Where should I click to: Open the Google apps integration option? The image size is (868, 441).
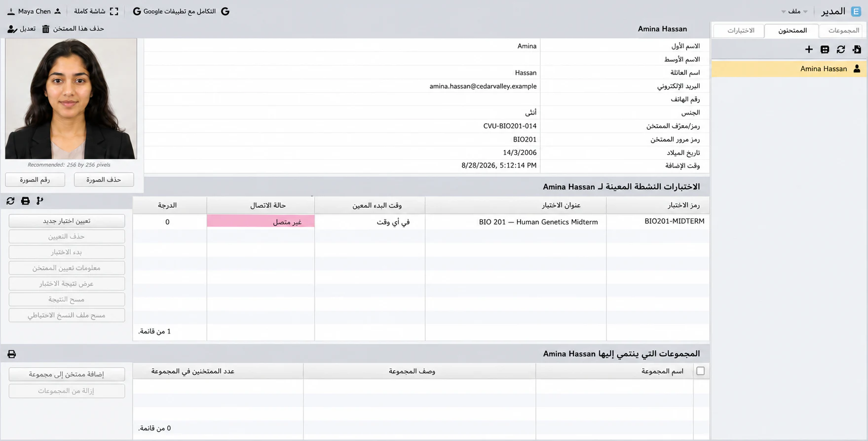(181, 11)
